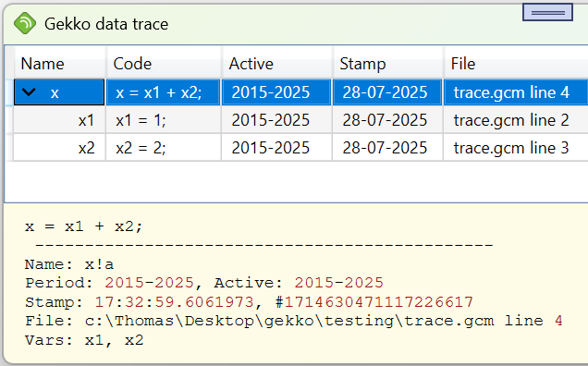Click the Stamp cell in the x2 row
Image resolution: width=588 pixels, height=366 pixels.
(387, 148)
